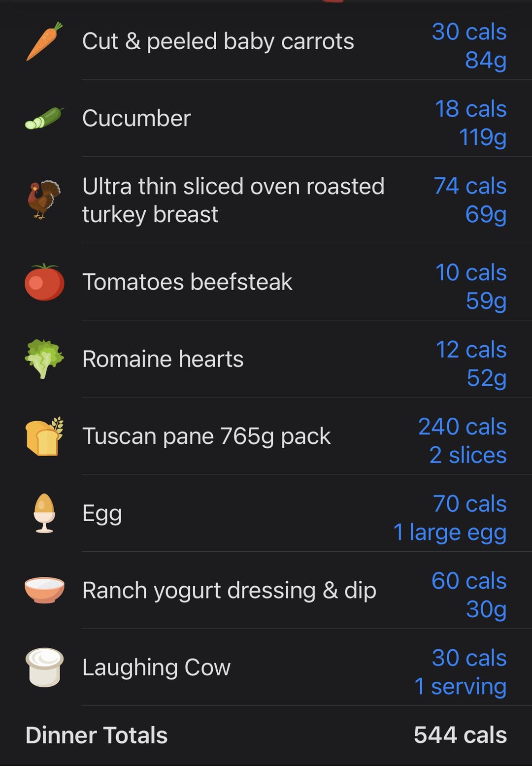The width and height of the screenshot is (532, 766).
Task: Edit the 12 cals 52g Romaine amount
Action: point(471,364)
